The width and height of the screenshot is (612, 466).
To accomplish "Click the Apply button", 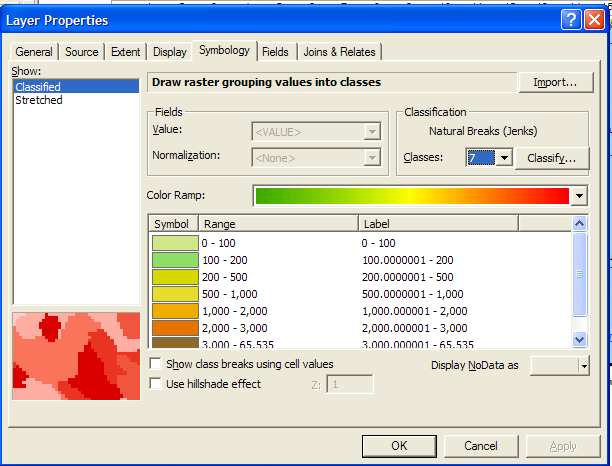I will pyautogui.click(x=562, y=446).
